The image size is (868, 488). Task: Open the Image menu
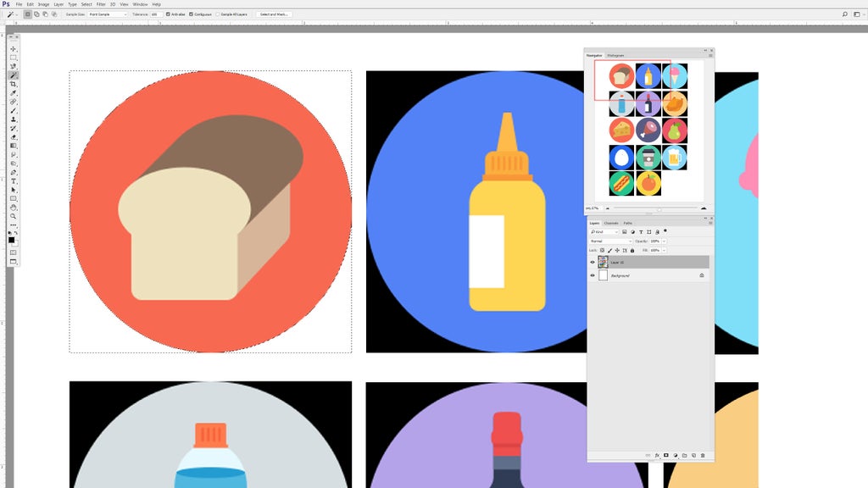[x=43, y=4]
